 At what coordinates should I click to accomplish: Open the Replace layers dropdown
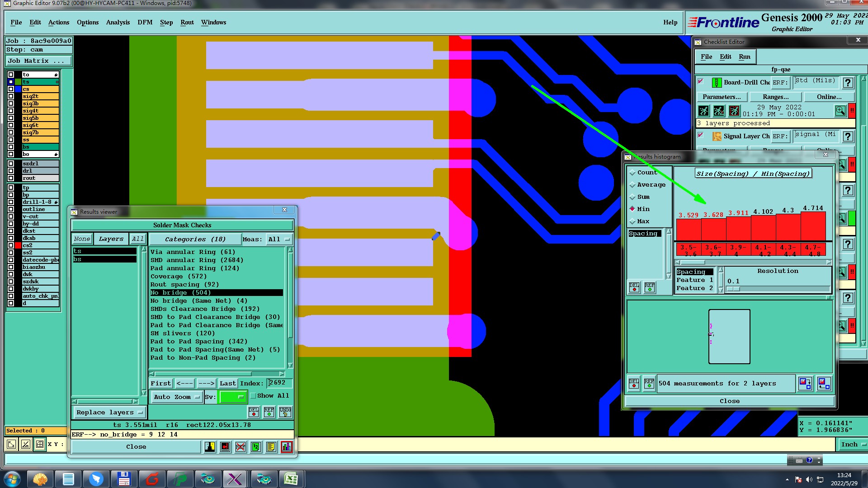(109, 412)
